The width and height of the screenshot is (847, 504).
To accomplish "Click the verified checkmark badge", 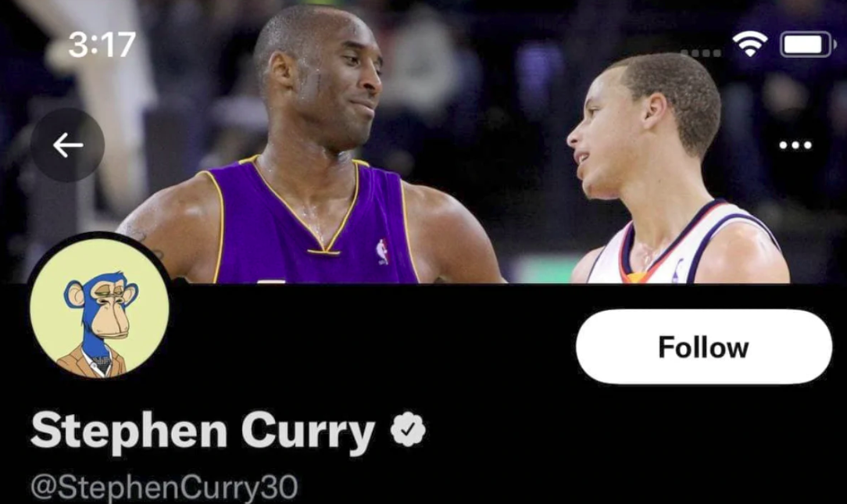I will tap(409, 429).
